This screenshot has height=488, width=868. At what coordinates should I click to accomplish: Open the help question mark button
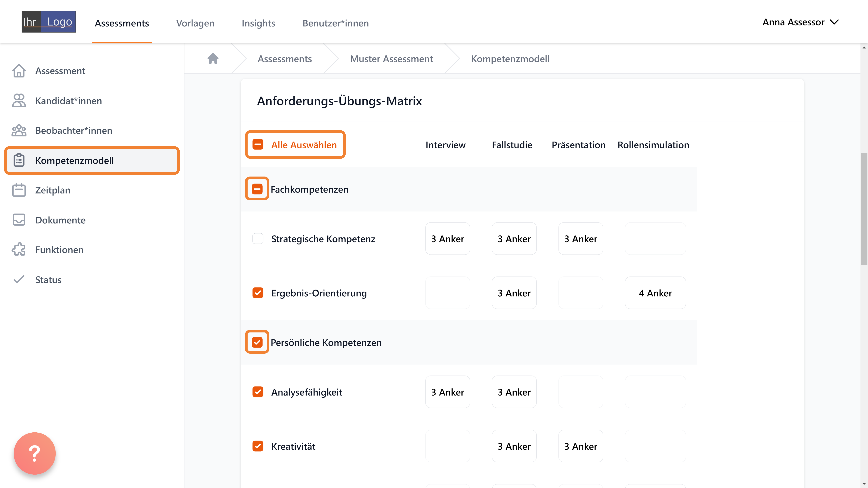tap(35, 453)
